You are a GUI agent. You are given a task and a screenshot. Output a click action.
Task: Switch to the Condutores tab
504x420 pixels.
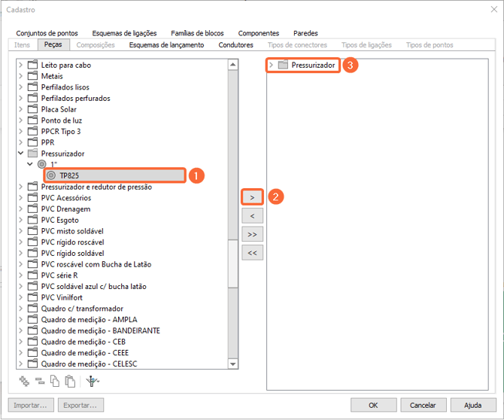(x=235, y=45)
